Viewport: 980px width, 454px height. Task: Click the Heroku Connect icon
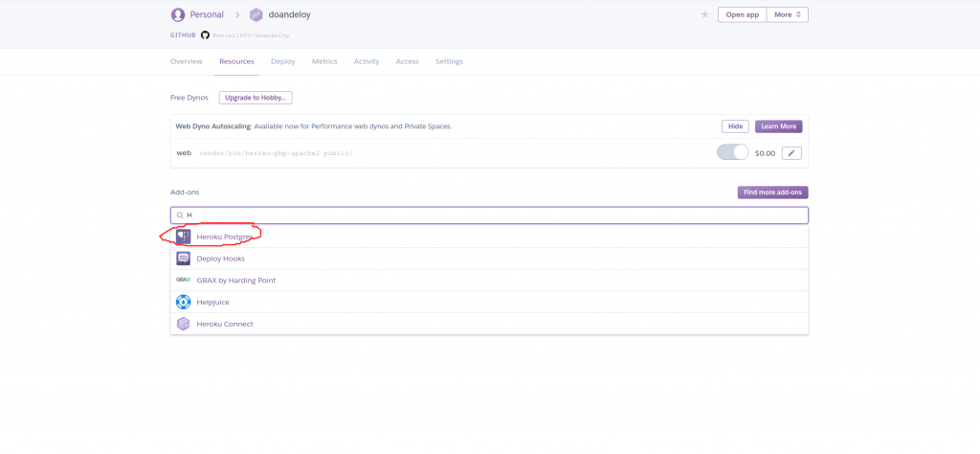(183, 324)
